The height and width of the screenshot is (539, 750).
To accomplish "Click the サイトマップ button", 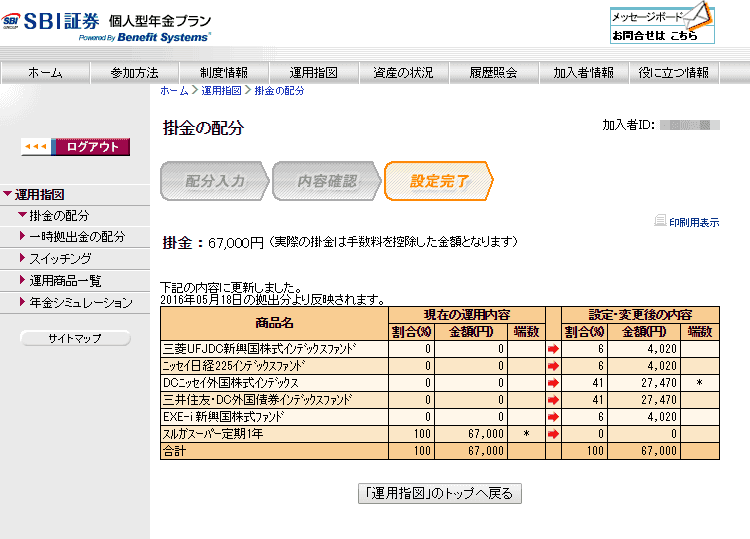I will coord(75,338).
